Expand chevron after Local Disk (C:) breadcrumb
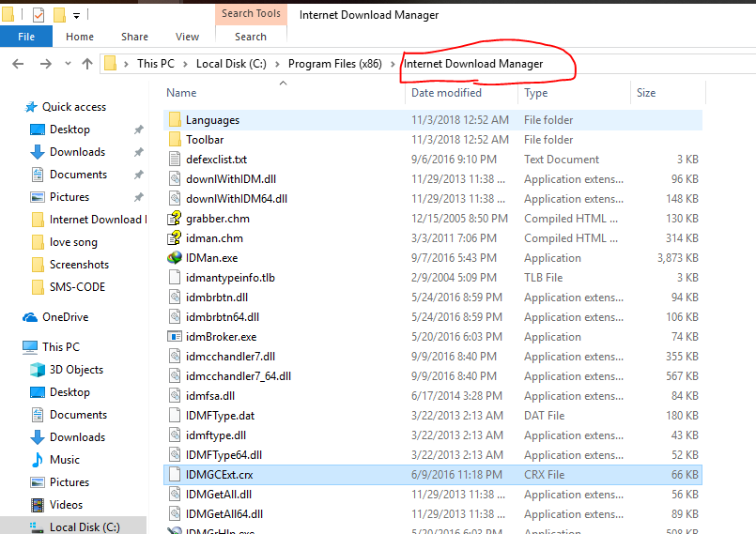 (277, 64)
